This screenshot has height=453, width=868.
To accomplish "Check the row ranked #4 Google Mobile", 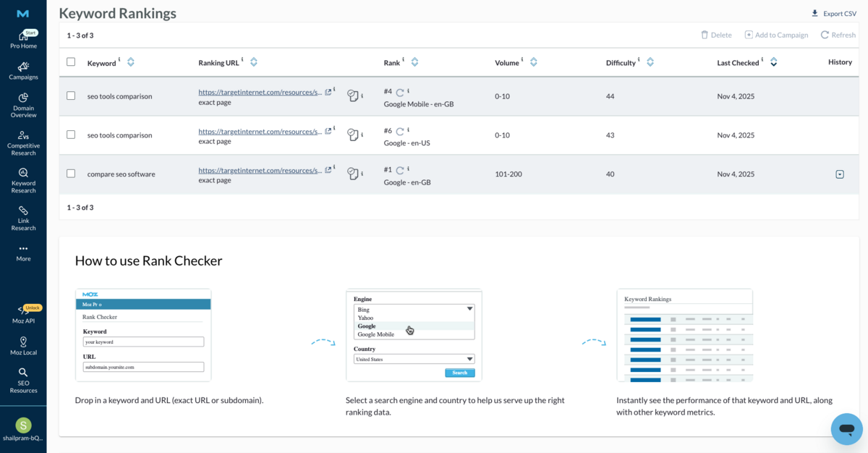I will click(x=71, y=96).
